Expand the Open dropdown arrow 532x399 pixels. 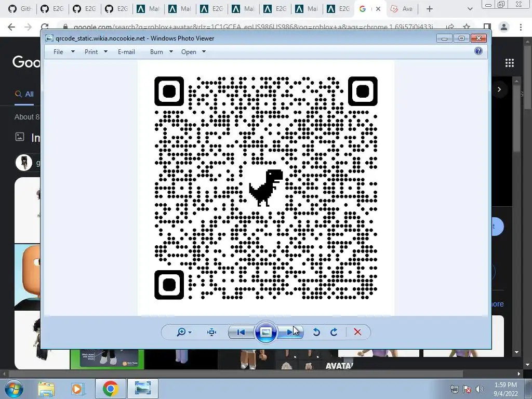coord(204,51)
